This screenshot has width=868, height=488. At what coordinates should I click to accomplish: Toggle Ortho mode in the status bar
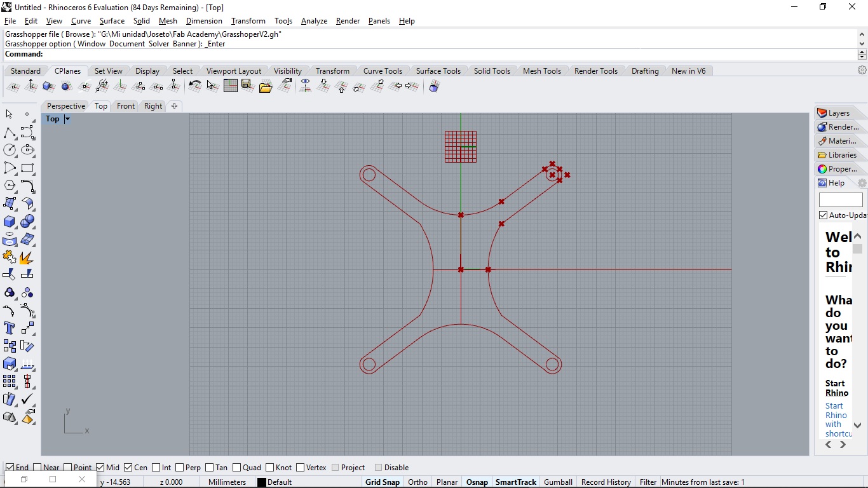coord(417,482)
